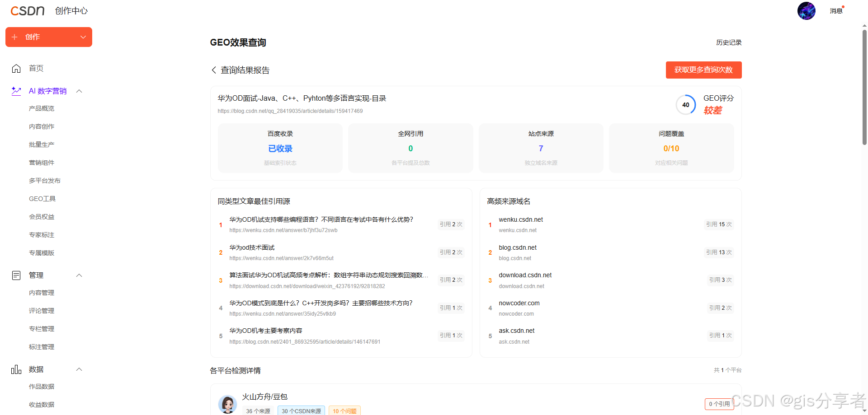Click wenku.csdn.net domain entry
Viewport: 868px width, 415px height.
pyautogui.click(x=521, y=219)
